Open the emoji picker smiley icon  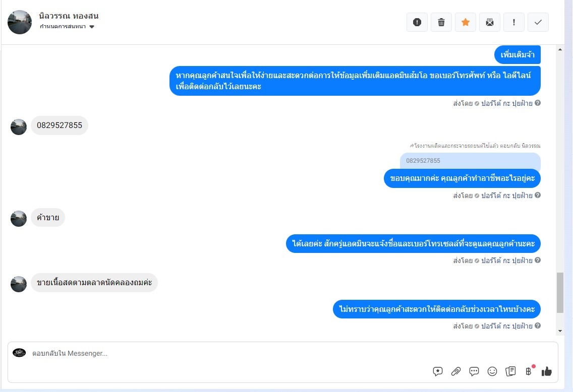pos(492,371)
